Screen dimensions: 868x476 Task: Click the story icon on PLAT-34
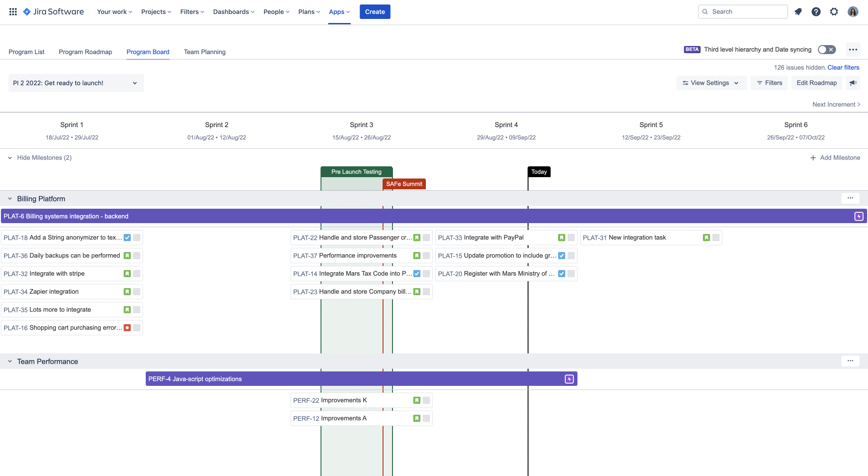click(127, 292)
